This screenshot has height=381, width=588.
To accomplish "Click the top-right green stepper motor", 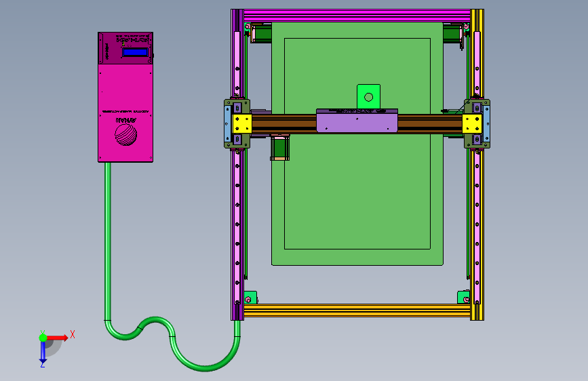I will pos(453,33).
